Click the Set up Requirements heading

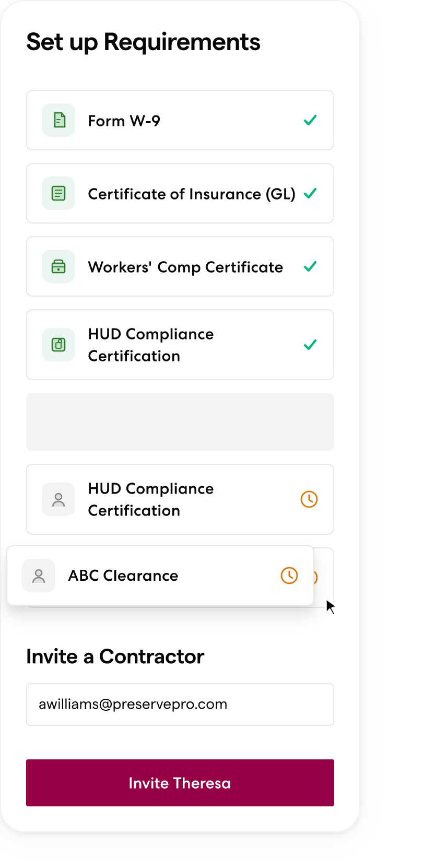pyautogui.click(x=143, y=42)
